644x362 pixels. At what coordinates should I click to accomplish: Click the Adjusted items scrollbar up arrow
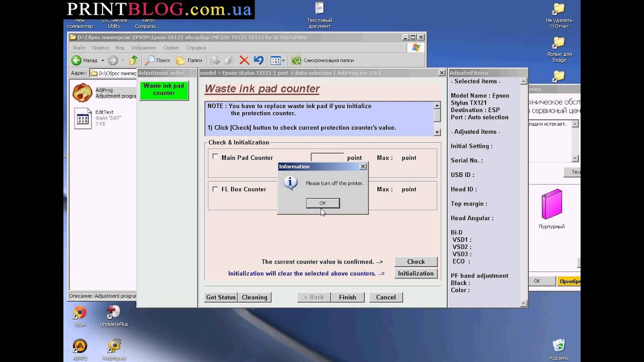(x=524, y=81)
